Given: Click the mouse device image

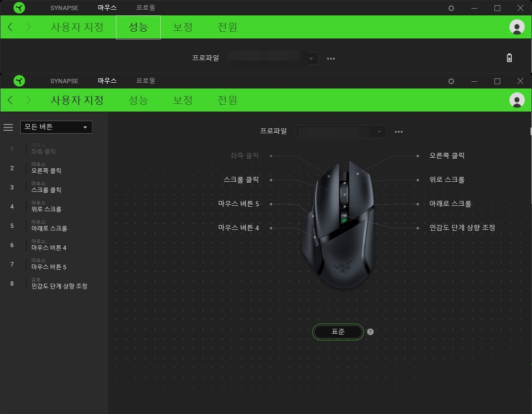Looking at the screenshot, I should [x=339, y=226].
